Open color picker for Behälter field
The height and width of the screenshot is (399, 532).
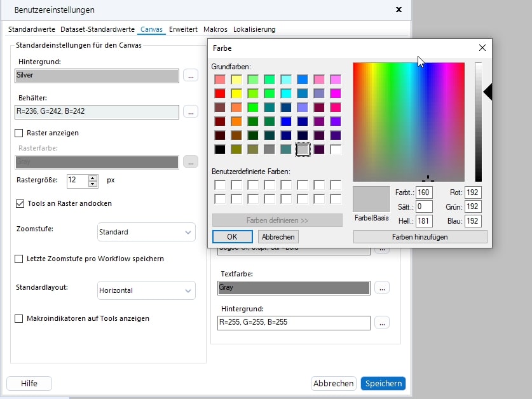pos(191,112)
